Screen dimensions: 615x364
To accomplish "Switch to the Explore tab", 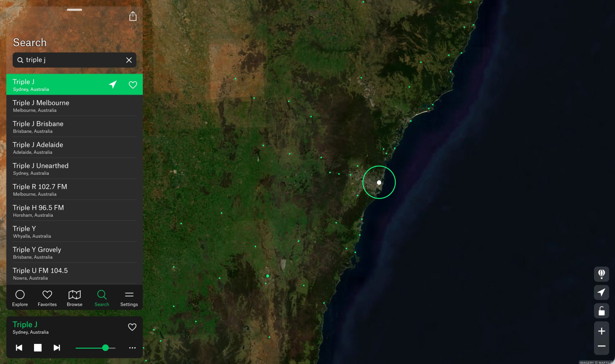I will (20, 298).
